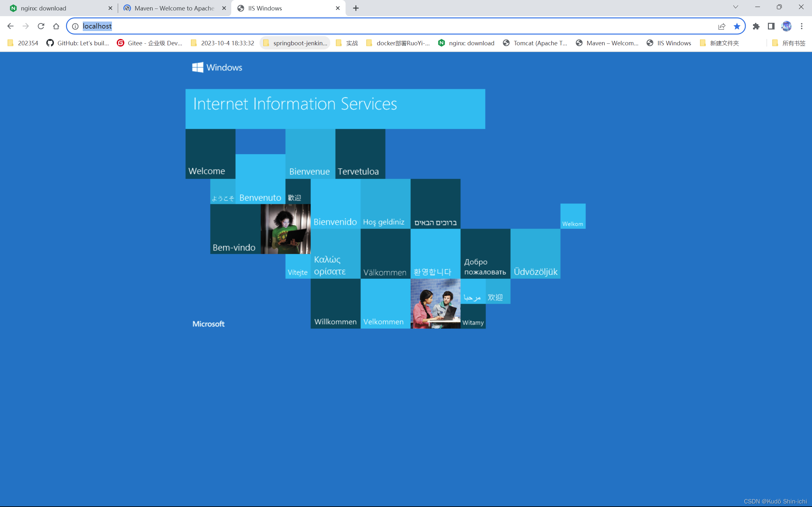The image size is (812, 507).
Task: Click the browser settings three-dot menu
Action: (x=802, y=26)
